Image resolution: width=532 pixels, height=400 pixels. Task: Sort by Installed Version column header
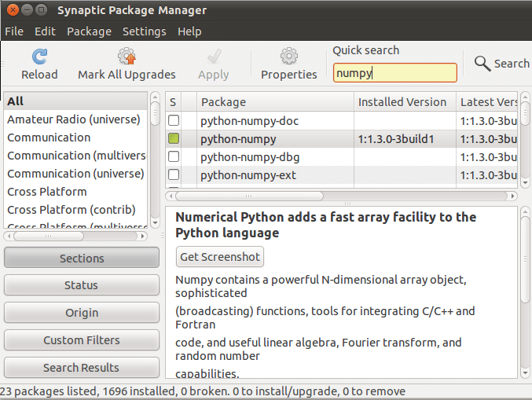click(402, 102)
